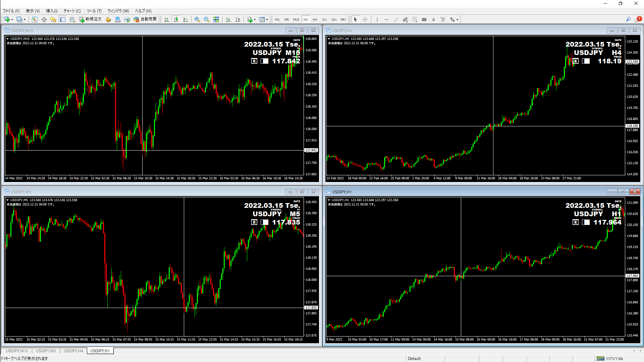Open Market Watch panel icon
Image resolution: width=644 pixels, height=362 pixels.
(x=35, y=19)
